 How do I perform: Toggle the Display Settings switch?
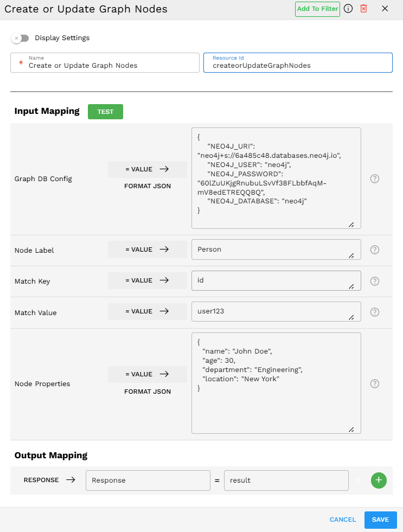coord(21,38)
